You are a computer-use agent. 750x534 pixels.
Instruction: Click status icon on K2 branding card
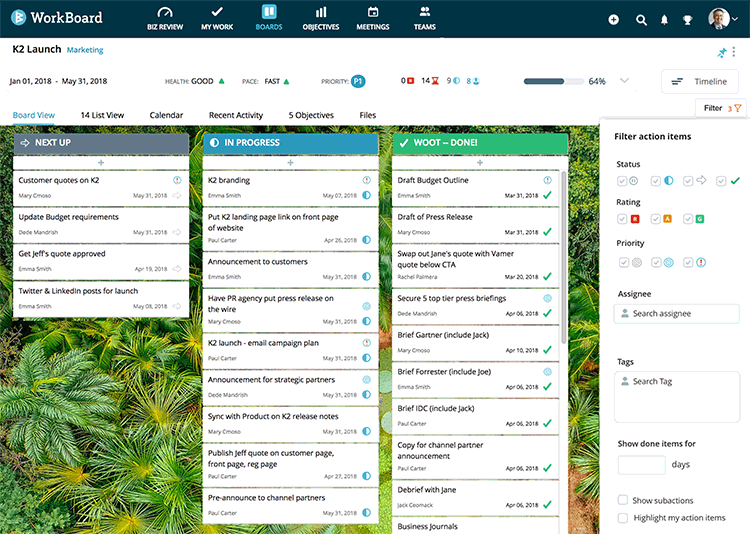click(x=366, y=195)
